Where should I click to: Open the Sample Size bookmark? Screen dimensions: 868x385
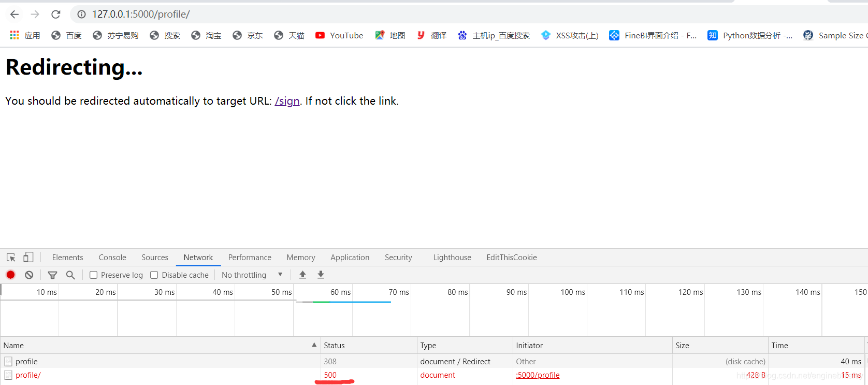pyautogui.click(x=835, y=35)
